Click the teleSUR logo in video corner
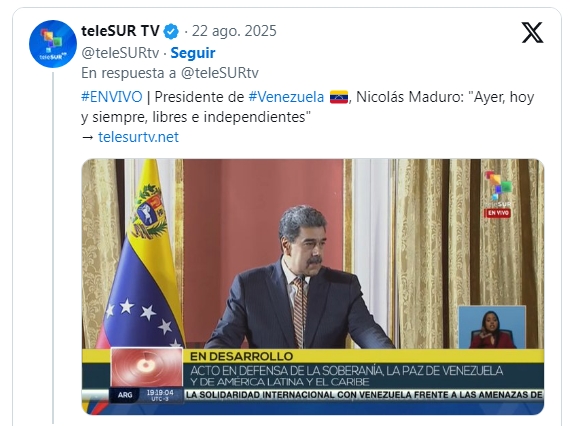The image size is (573, 426). coord(498,189)
